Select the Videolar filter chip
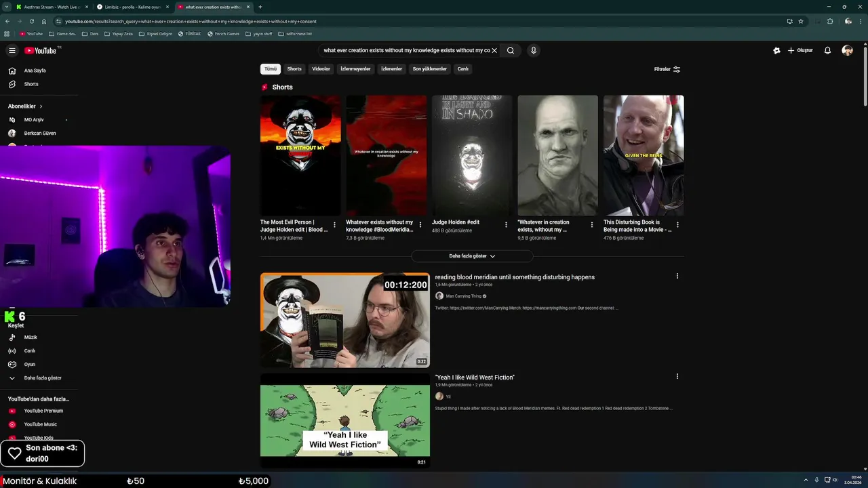 [x=321, y=69]
